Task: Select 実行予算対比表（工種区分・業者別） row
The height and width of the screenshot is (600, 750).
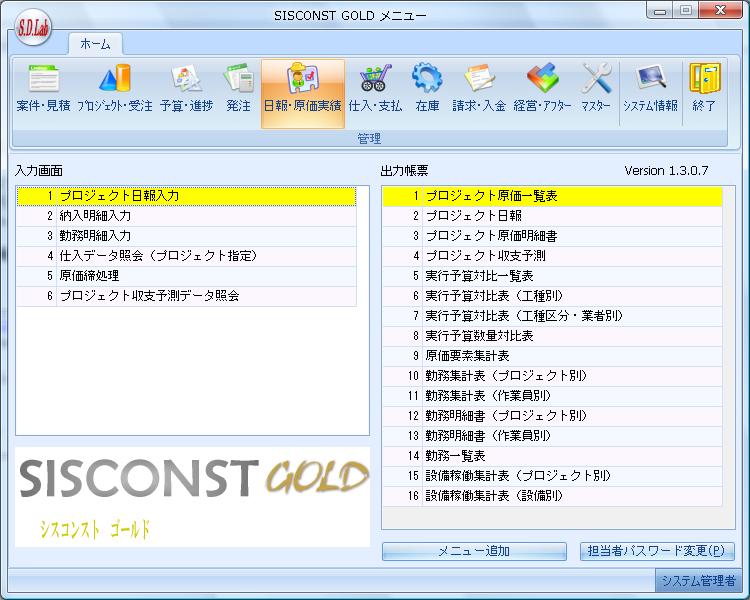Action: coord(552,316)
